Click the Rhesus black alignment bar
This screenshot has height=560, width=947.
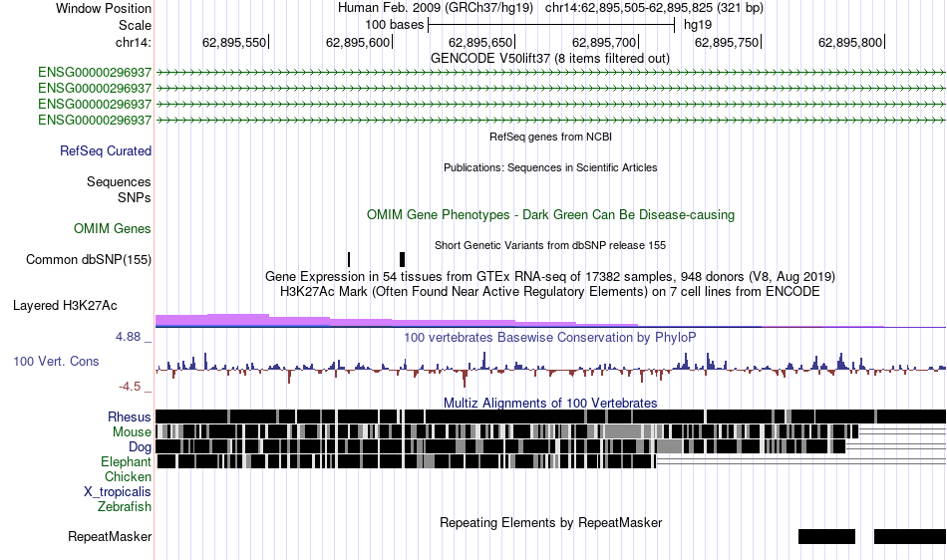pyautogui.click(x=550, y=417)
